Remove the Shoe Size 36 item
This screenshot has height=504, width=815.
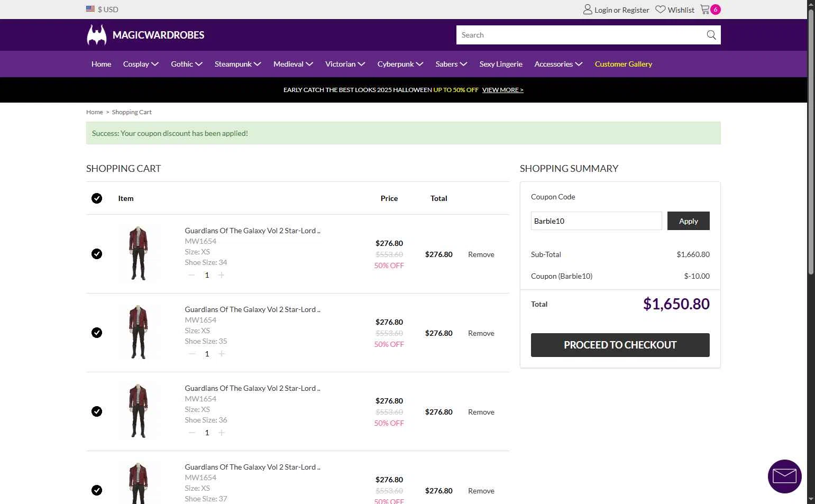[481, 412]
